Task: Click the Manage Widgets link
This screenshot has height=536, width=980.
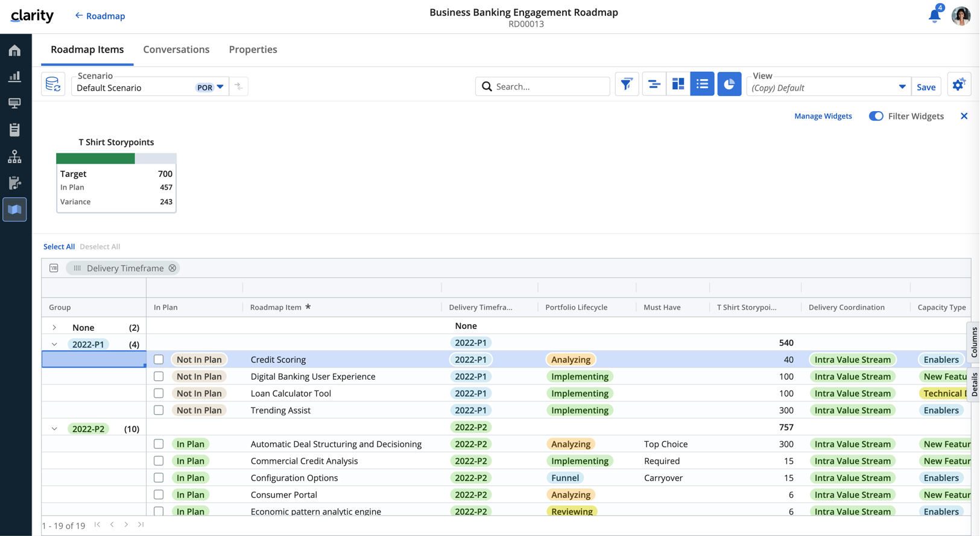Action: [x=823, y=116]
